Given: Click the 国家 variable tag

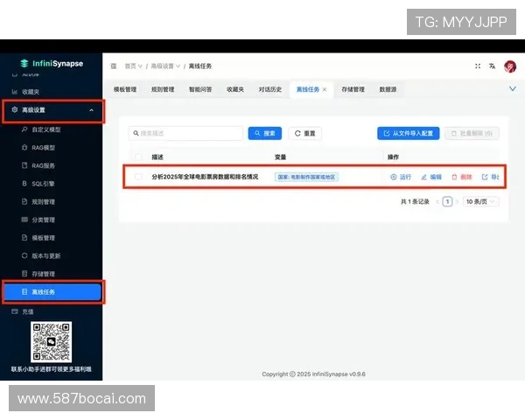Looking at the screenshot, I should [x=306, y=177].
